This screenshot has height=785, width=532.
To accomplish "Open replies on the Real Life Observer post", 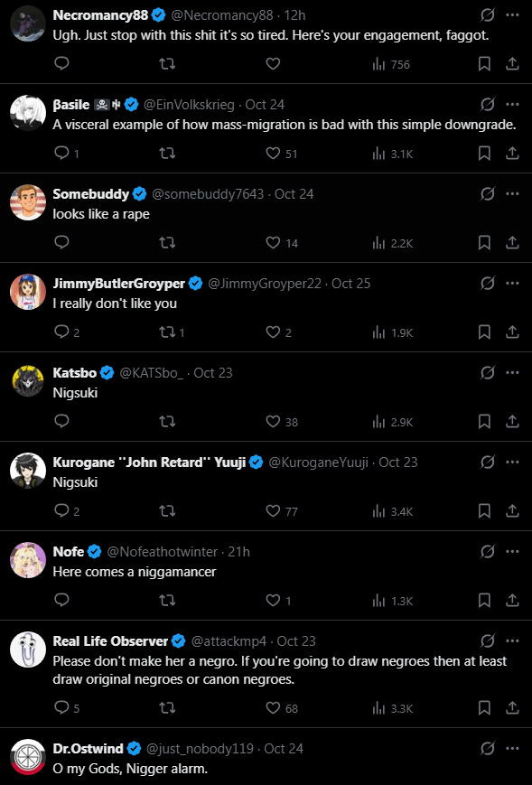I will coord(67,707).
